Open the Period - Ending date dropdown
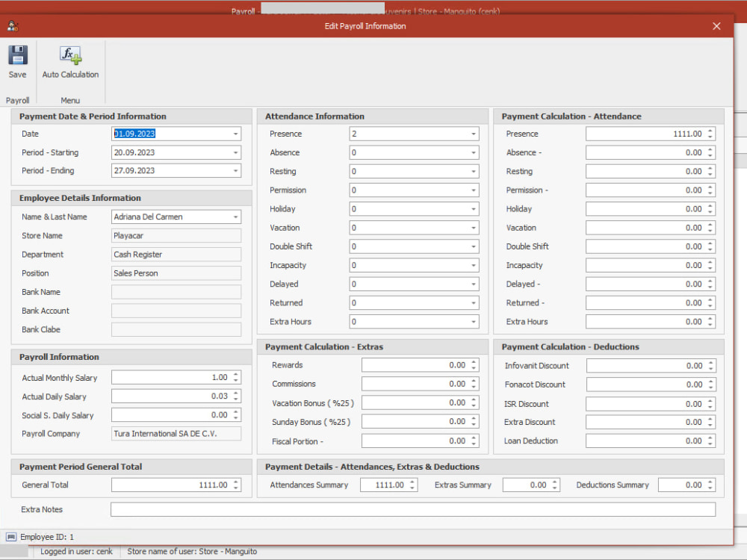747x560 pixels. coord(235,170)
